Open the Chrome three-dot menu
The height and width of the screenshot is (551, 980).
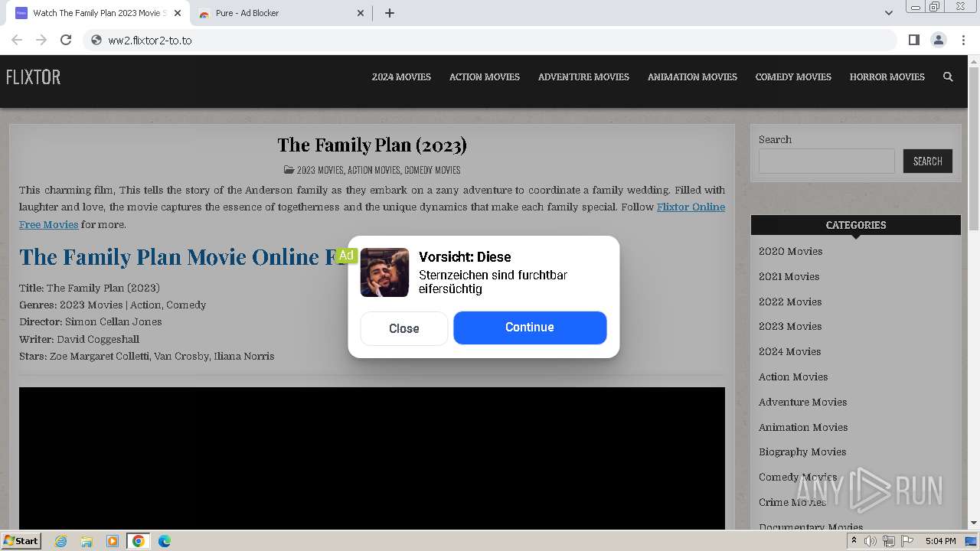[x=963, y=40]
